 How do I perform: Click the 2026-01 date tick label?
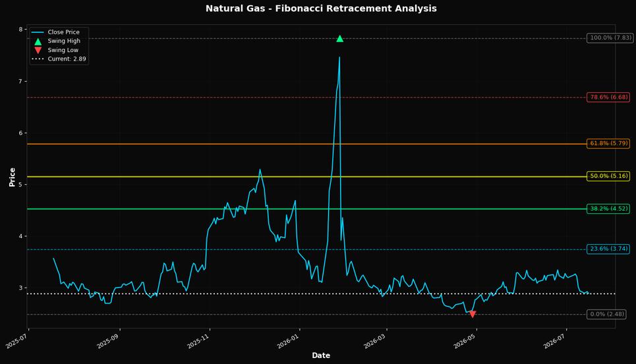289,341
